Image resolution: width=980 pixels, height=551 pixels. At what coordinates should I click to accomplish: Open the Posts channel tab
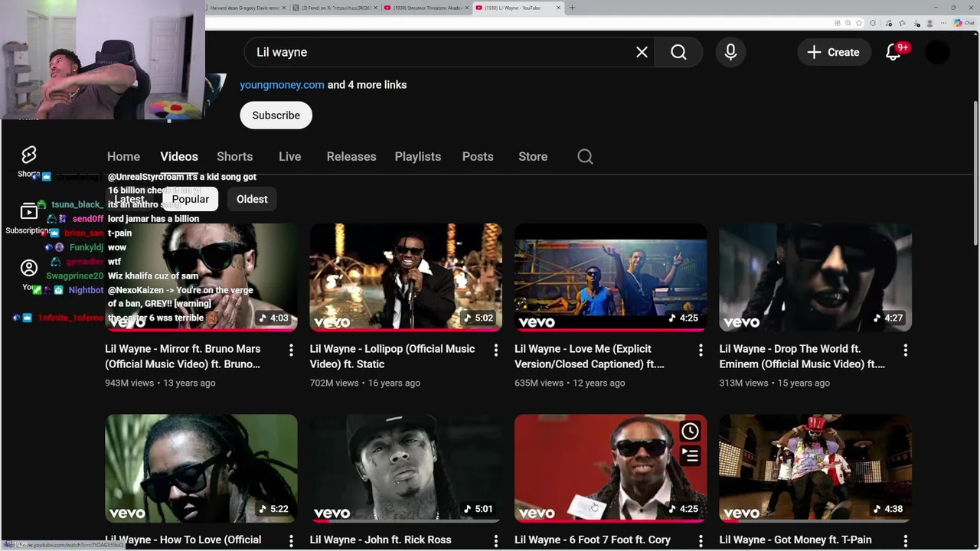(478, 156)
